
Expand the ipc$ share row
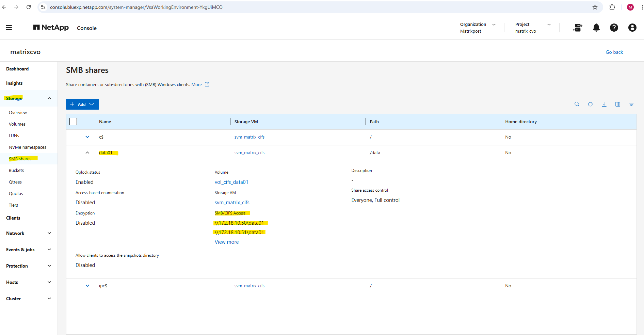point(87,286)
